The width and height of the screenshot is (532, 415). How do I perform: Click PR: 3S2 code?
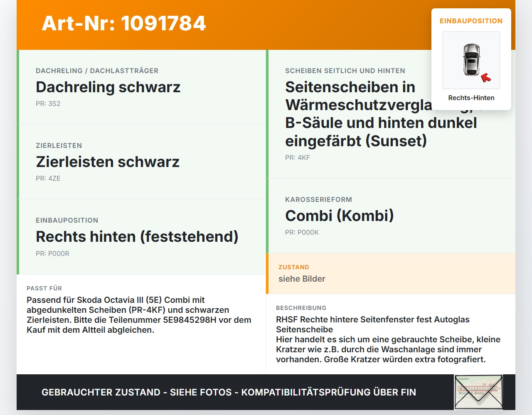click(48, 104)
